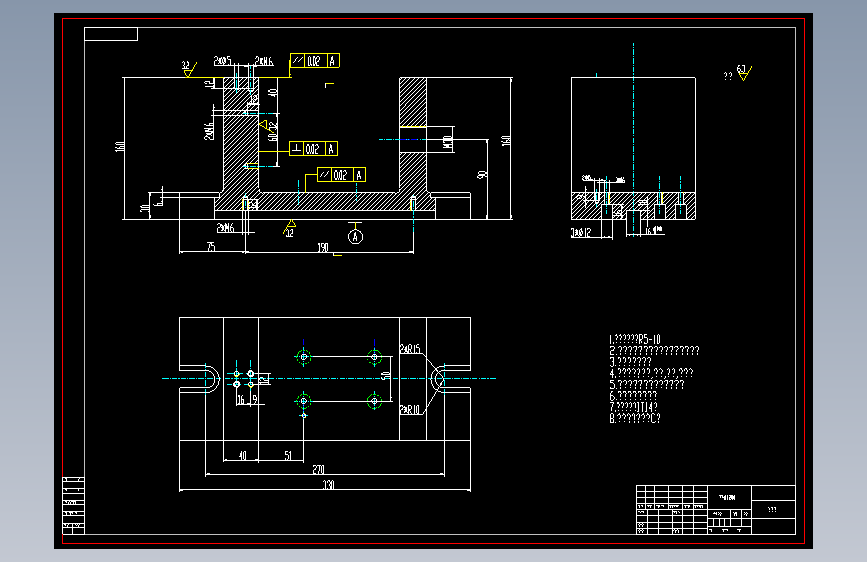Click the empty label box at top-left

[111, 34]
